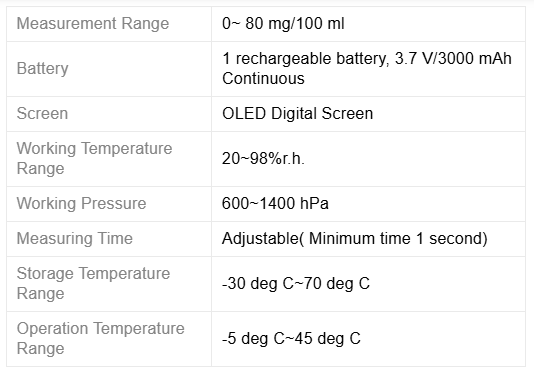Click the word OLED in Screen row
This screenshot has width=534, height=377.
(244, 113)
